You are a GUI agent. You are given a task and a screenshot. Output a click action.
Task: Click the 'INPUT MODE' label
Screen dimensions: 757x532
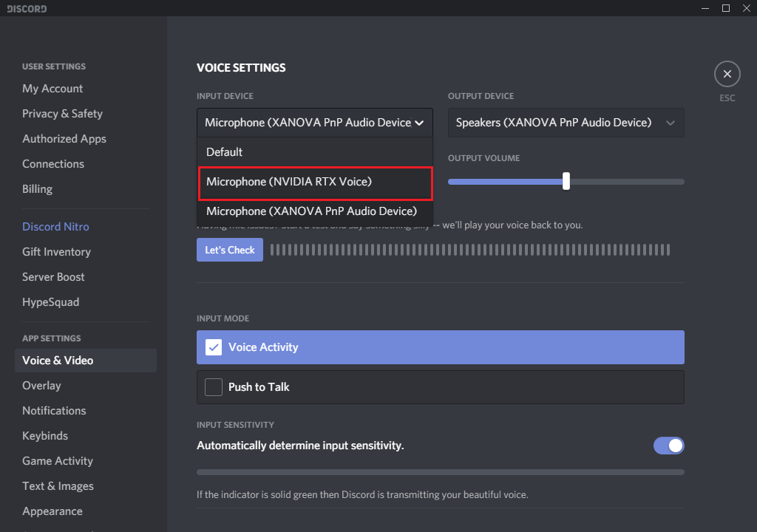(223, 318)
